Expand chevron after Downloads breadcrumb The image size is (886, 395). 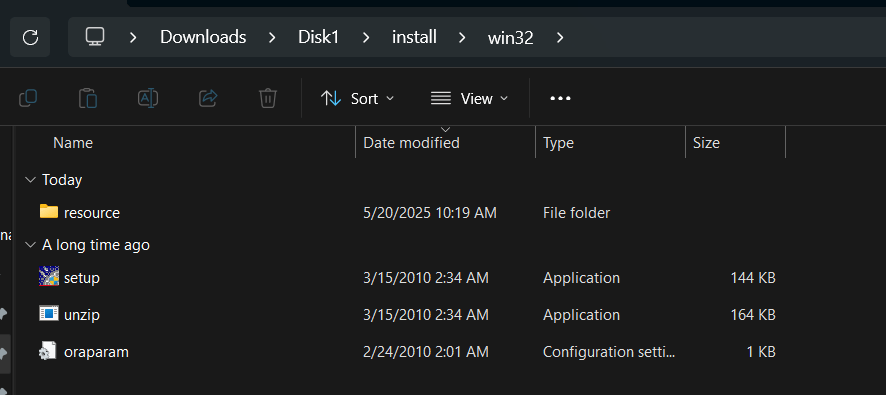(x=272, y=37)
